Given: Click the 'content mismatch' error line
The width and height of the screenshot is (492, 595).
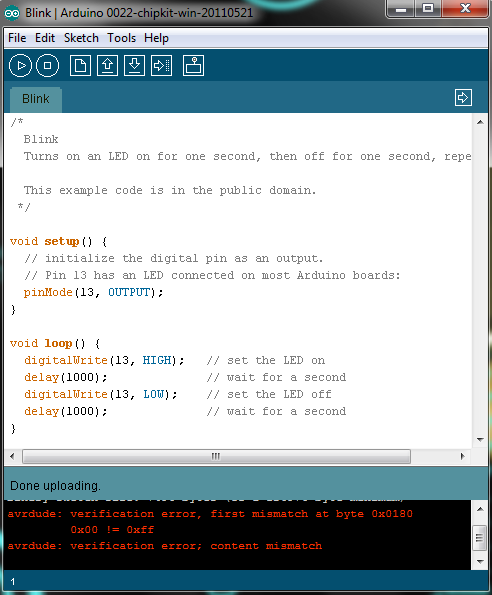Looking at the screenshot, I should point(165,546).
